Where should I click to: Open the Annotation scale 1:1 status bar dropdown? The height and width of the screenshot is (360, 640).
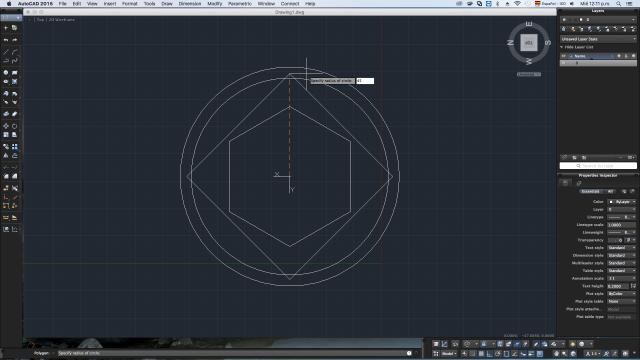tap(593, 353)
